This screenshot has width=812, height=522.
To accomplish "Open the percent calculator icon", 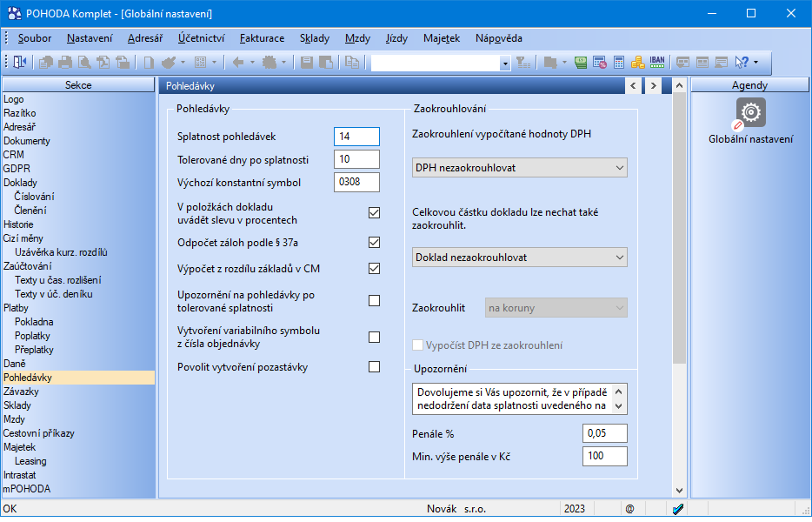I will pos(600,63).
